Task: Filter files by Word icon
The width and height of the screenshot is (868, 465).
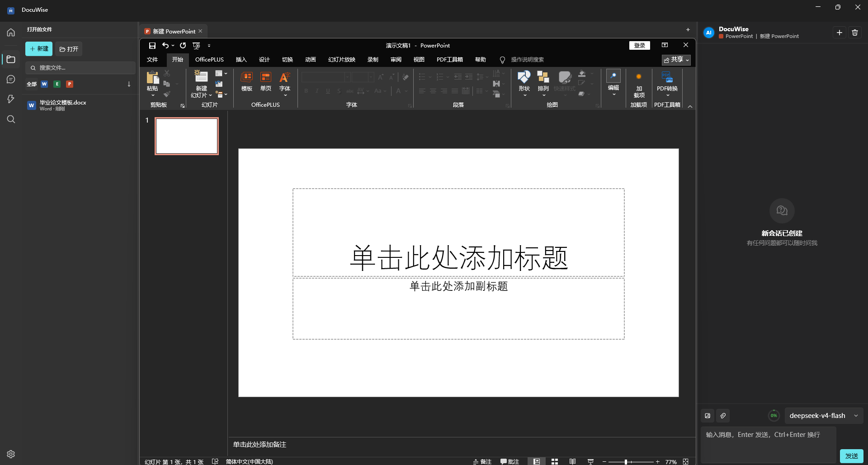Action: click(44, 84)
